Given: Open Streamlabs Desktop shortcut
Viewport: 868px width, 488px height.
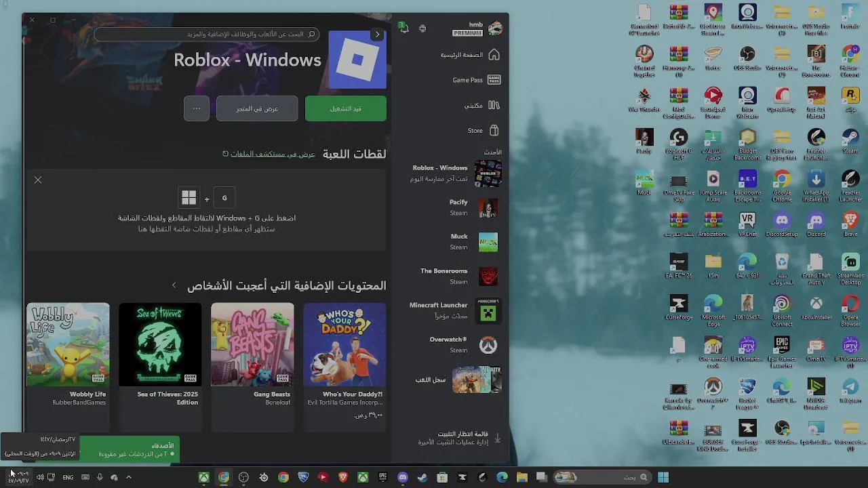Looking at the screenshot, I should (850, 268).
